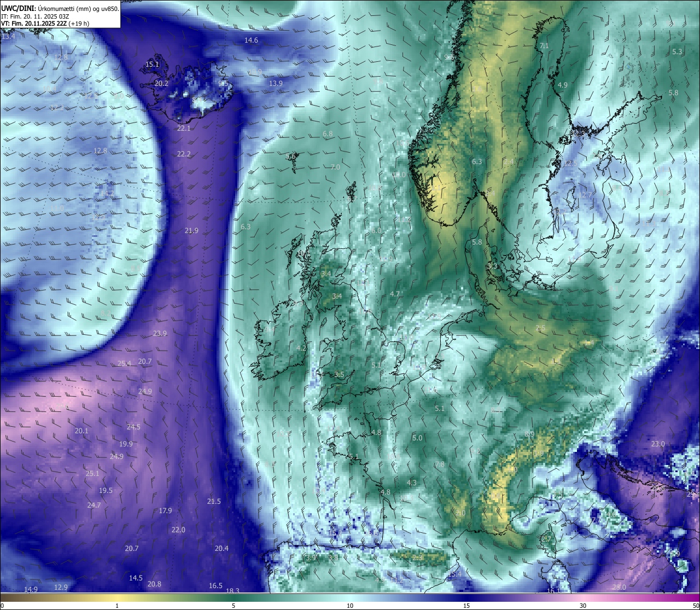Click the 7.0 map value

tap(335, 167)
